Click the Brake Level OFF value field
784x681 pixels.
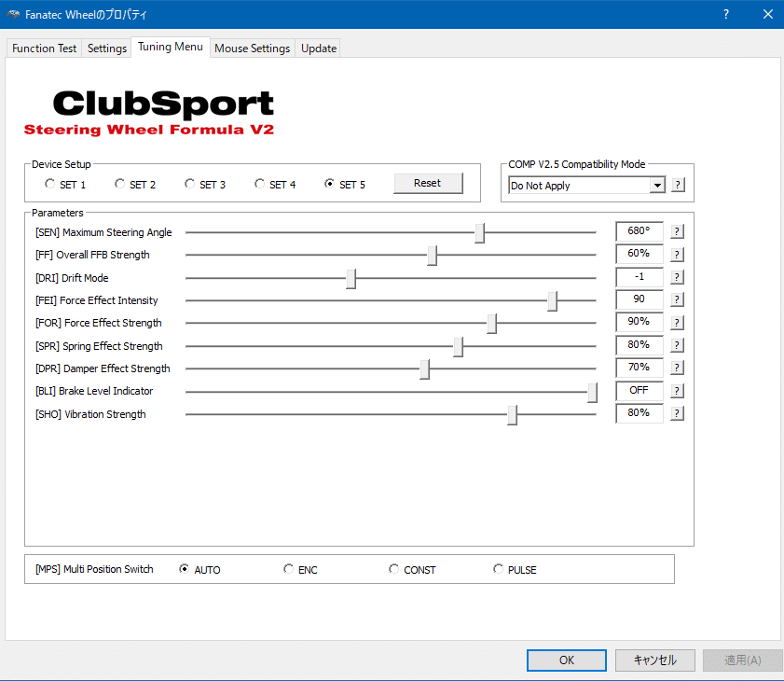[639, 391]
